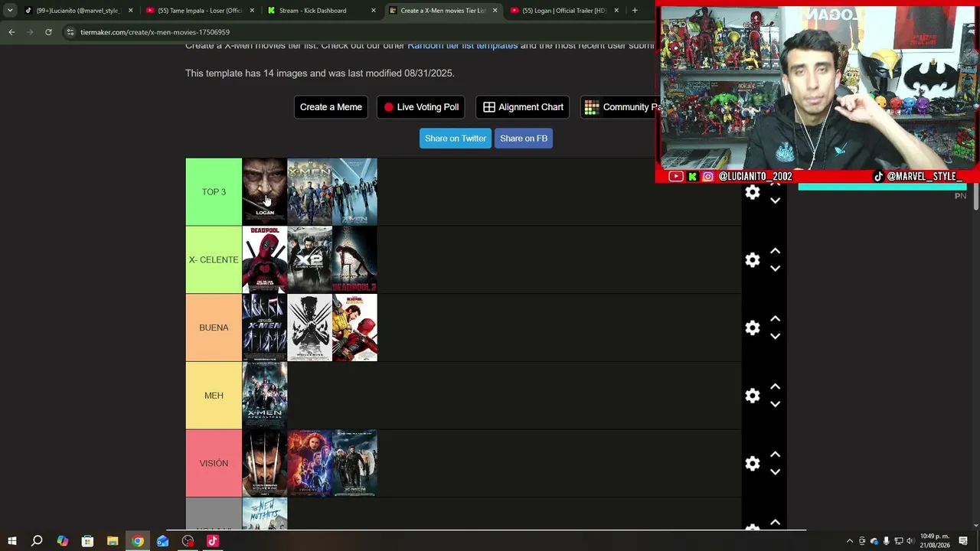This screenshot has height=551, width=980.
Task: Open Windows taskbar search
Action: tap(37, 541)
